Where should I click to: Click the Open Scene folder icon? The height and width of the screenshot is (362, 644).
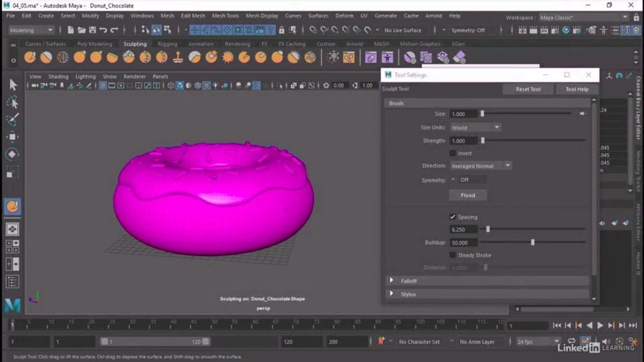click(x=81, y=30)
